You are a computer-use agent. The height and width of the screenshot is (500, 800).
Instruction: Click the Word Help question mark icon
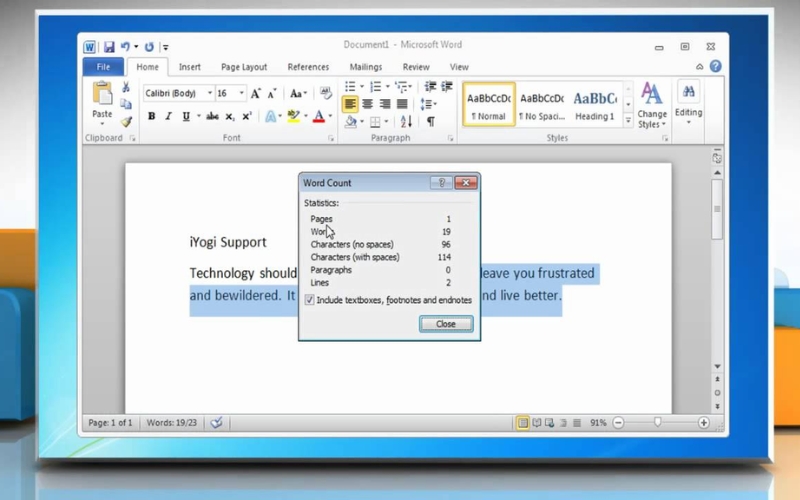(x=715, y=66)
